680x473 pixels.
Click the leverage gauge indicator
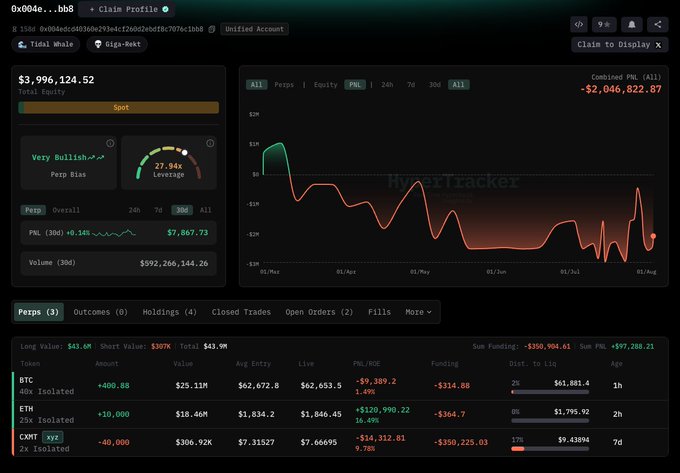coord(185,152)
